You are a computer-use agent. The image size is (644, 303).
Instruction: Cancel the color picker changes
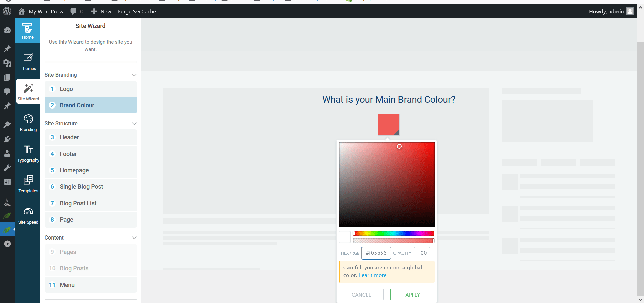point(361,295)
